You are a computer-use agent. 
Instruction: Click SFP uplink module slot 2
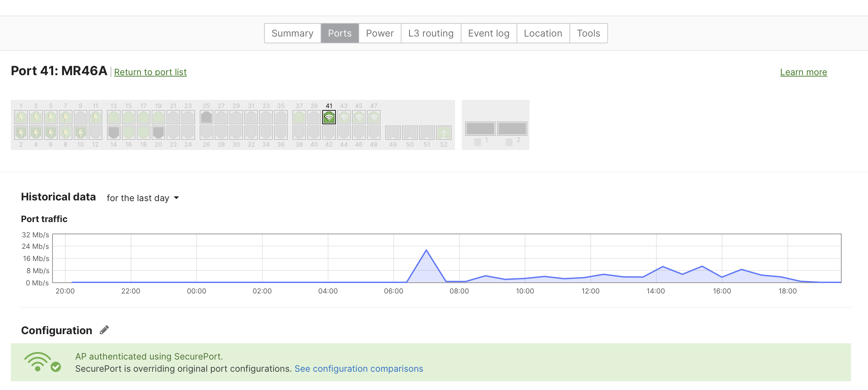click(x=512, y=129)
